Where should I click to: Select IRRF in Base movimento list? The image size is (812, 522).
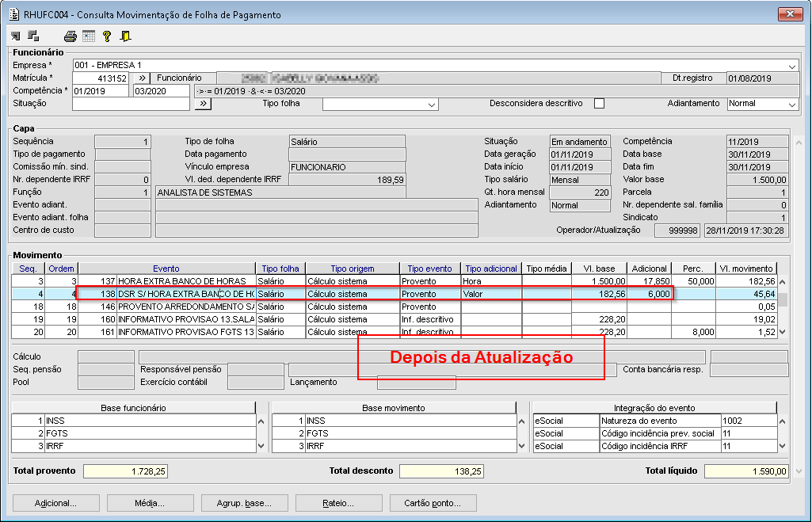pyautogui.click(x=394, y=446)
